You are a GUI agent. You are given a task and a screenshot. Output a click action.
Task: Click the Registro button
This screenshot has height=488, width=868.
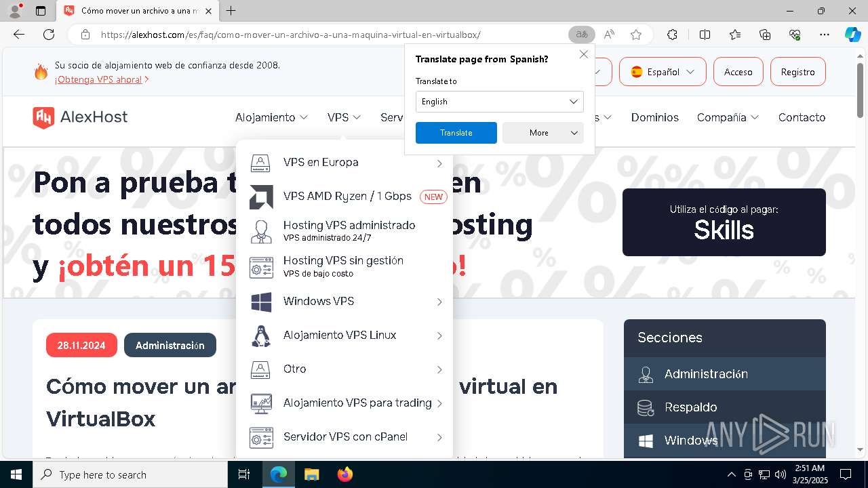coord(797,72)
